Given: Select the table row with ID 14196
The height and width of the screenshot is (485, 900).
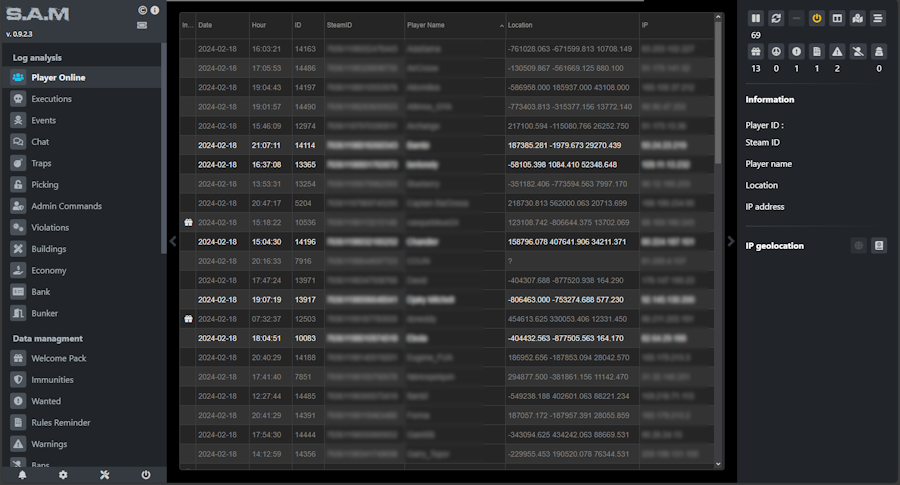Looking at the screenshot, I should point(450,241).
